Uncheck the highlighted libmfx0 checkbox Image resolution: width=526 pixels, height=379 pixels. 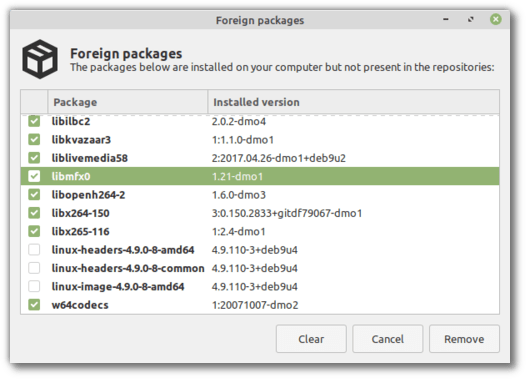(34, 176)
